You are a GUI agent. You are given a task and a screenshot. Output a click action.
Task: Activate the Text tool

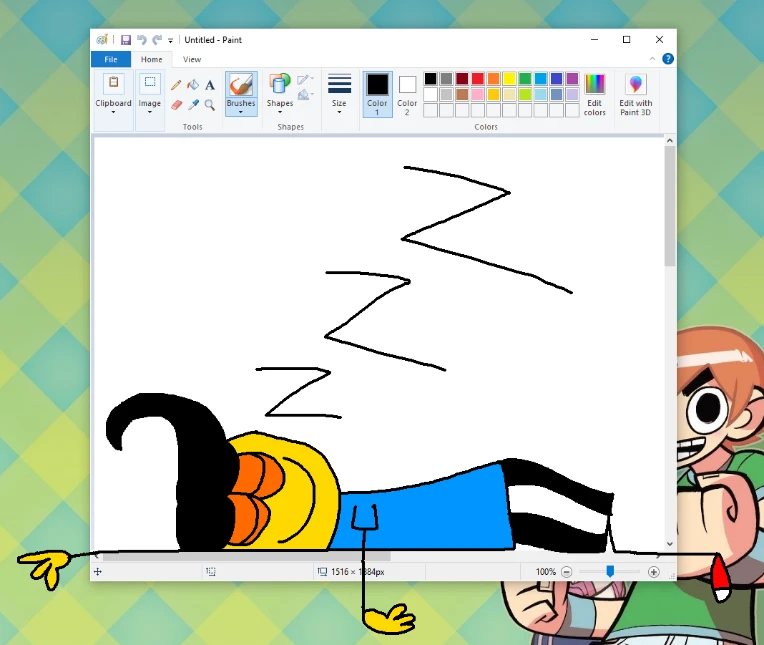pyautogui.click(x=210, y=85)
